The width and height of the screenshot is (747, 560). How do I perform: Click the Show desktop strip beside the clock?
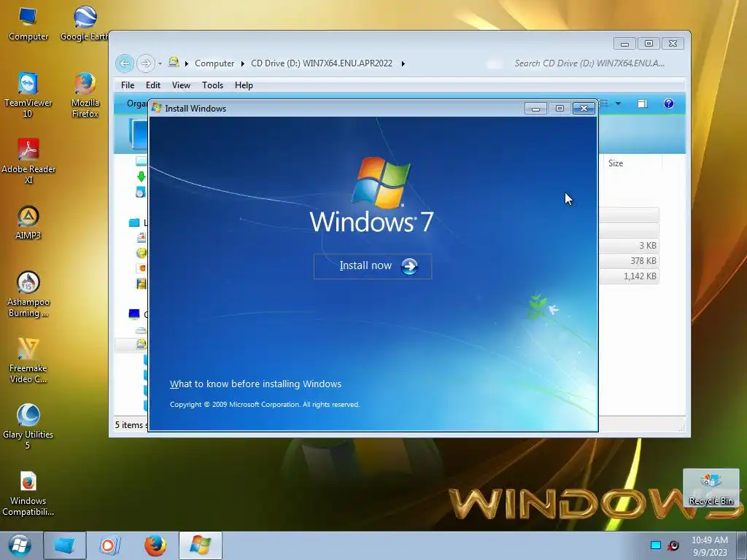(x=741, y=545)
